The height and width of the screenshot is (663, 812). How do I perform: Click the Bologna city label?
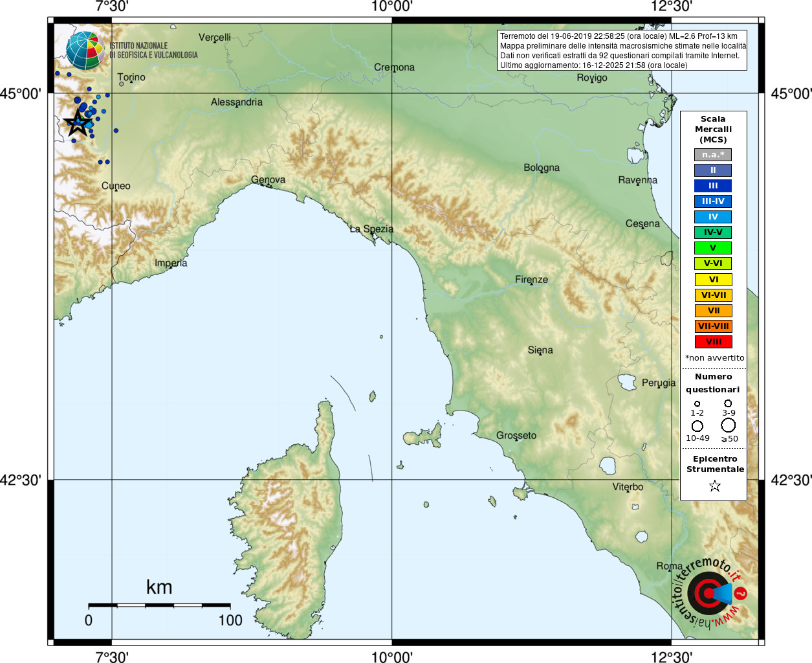pos(542,168)
